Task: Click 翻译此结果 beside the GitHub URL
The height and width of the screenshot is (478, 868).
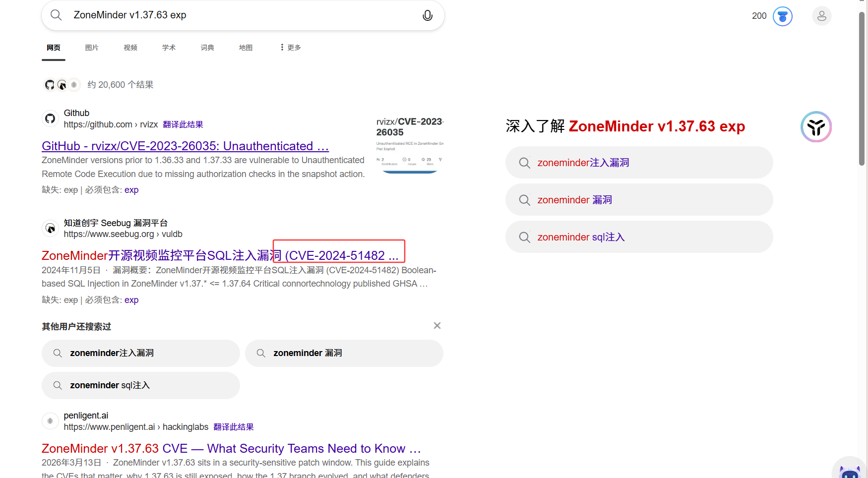Action: tap(183, 124)
